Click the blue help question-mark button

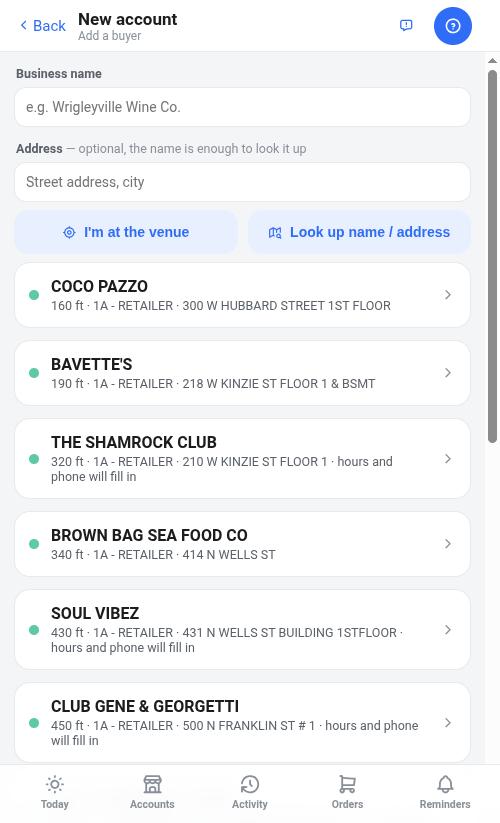coord(453,26)
